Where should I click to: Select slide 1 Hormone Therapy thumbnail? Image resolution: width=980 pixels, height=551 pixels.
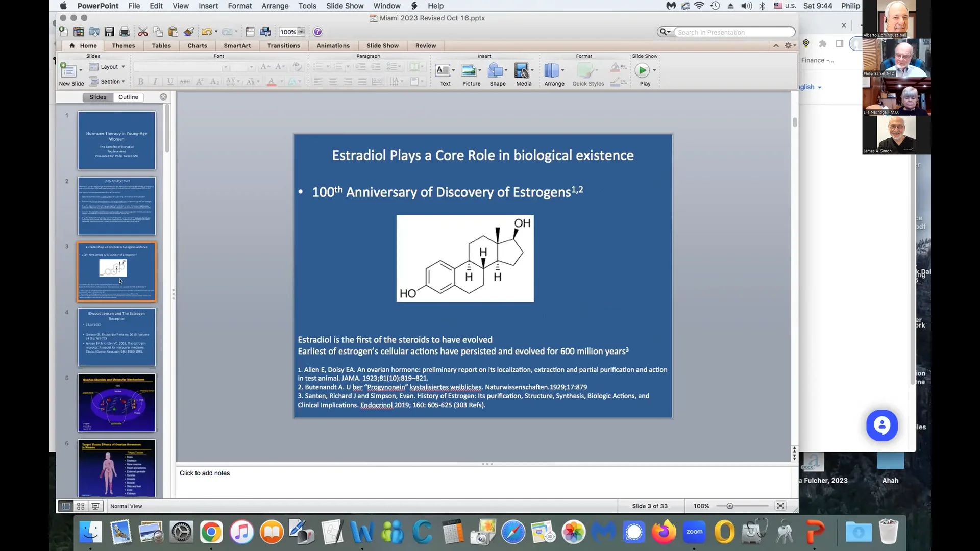(x=116, y=140)
